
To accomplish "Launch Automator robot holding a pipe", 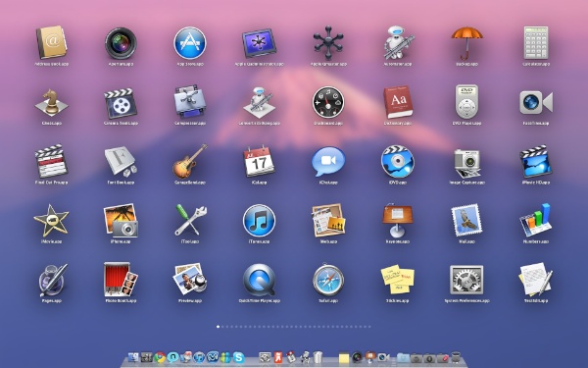I will (x=398, y=43).
